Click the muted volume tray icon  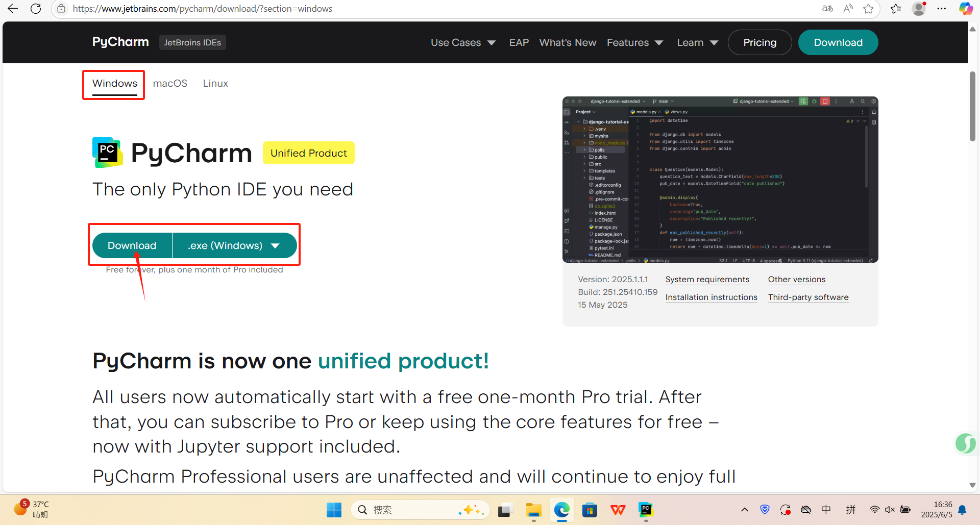coord(890,510)
